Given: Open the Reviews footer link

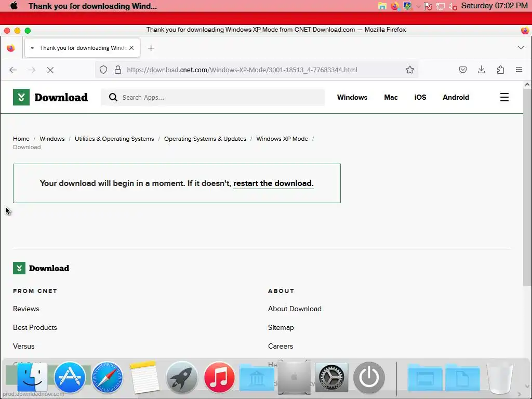Looking at the screenshot, I should (26, 309).
